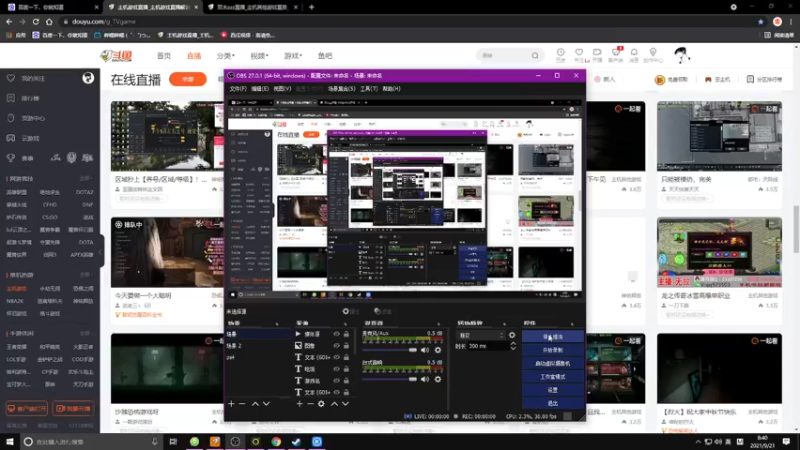Screen dimensions: 800x450
Task: Open scene transition properties gear
Action: coord(512,335)
